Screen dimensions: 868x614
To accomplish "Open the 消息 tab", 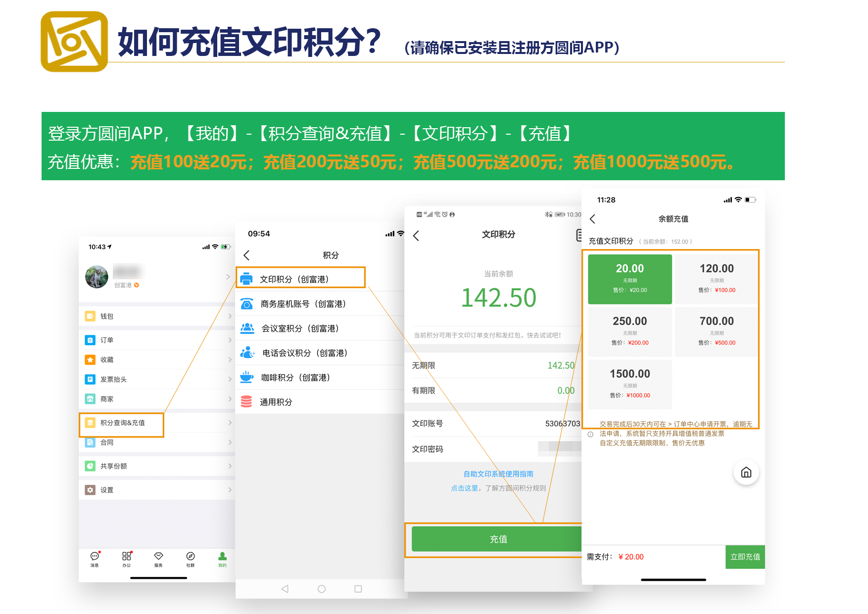I will (x=95, y=560).
